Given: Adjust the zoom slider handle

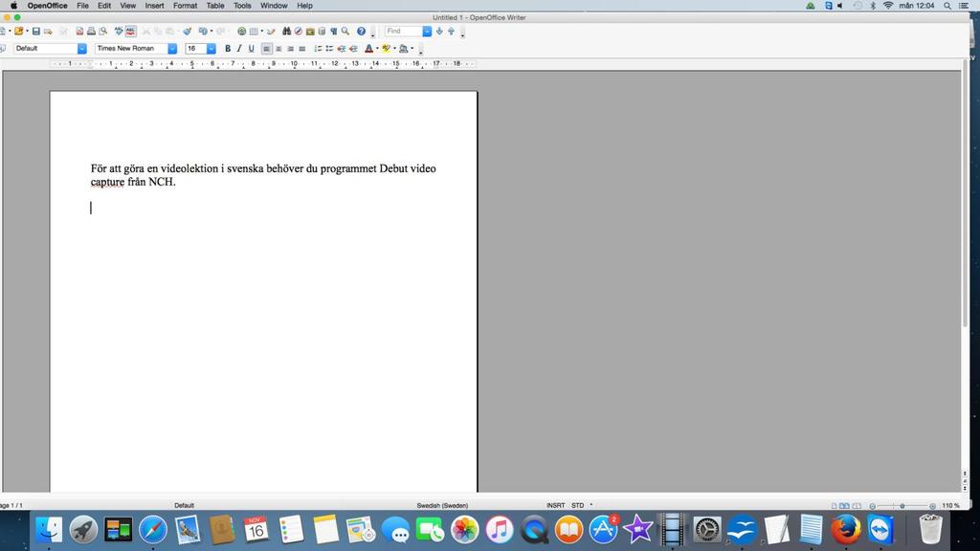Looking at the screenshot, I should [902, 505].
